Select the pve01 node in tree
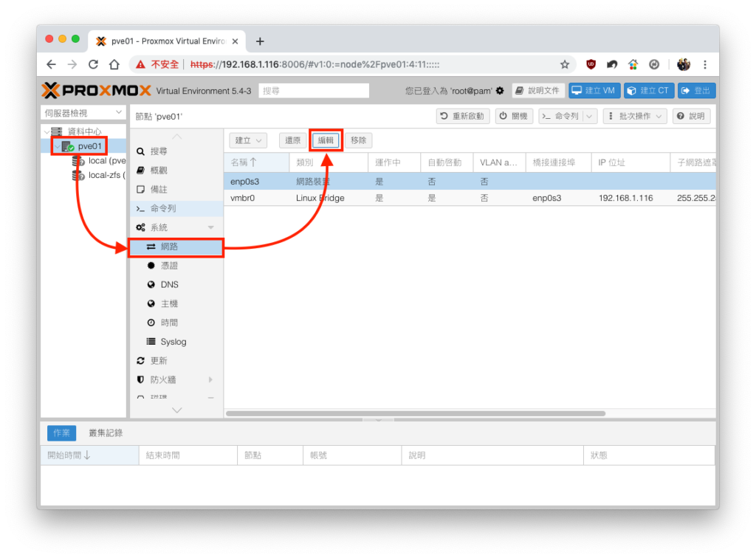The height and width of the screenshot is (558, 756). pyautogui.click(x=89, y=146)
